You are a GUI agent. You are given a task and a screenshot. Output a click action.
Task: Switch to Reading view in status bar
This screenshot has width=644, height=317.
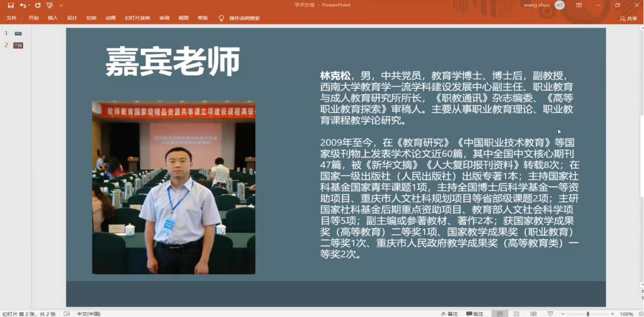[533, 312]
